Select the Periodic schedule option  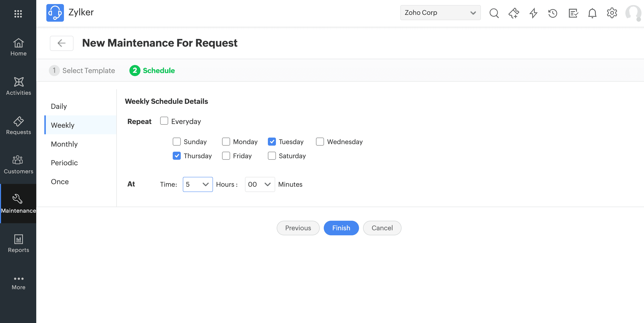click(x=64, y=163)
